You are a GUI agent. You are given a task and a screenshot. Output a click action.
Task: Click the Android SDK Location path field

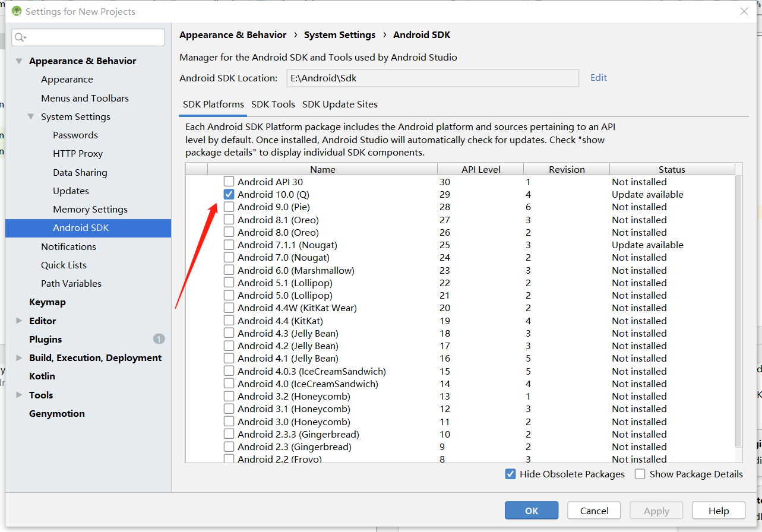click(432, 78)
